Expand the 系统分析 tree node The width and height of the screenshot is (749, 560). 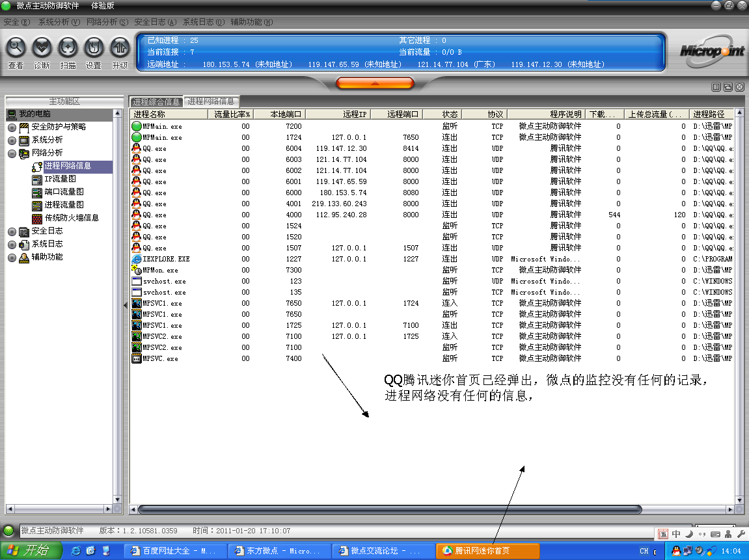click(x=12, y=140)
